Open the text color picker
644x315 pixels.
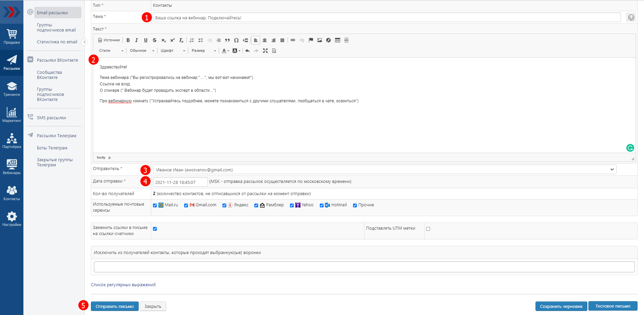click(x=225, y=51)
